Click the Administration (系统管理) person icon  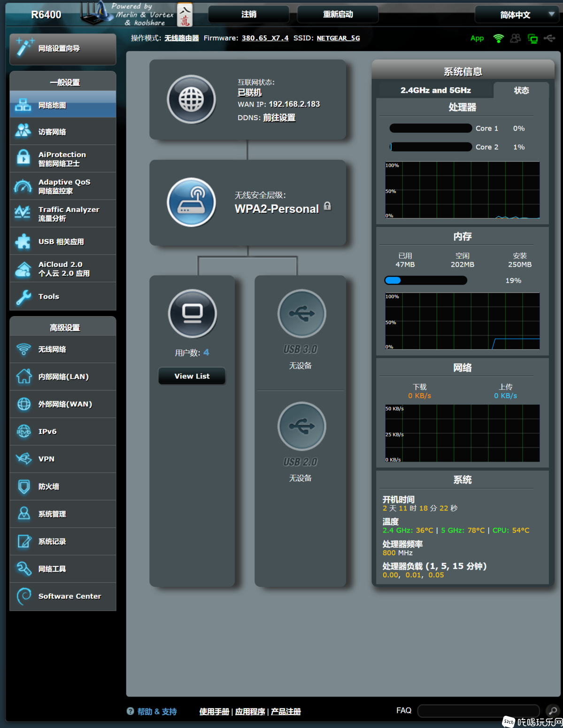[23, 513]
